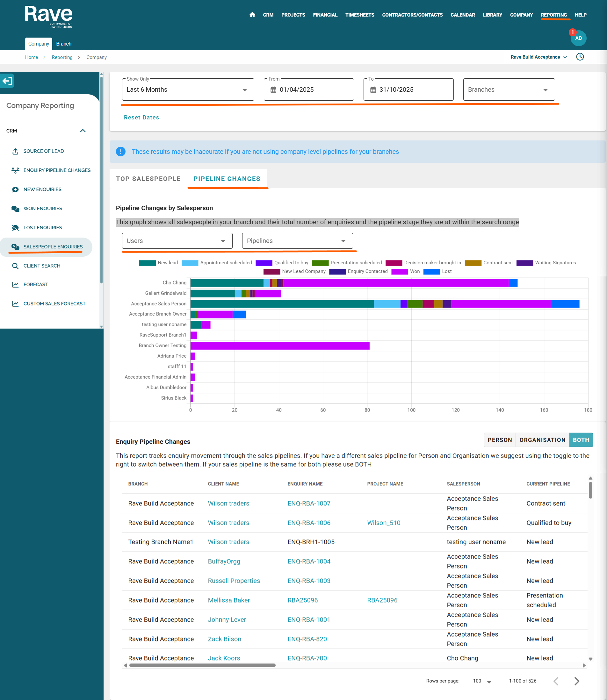
Task: Switch to the Top Salespeople tab
Action: pyautogui.click(x=148, y=179)
